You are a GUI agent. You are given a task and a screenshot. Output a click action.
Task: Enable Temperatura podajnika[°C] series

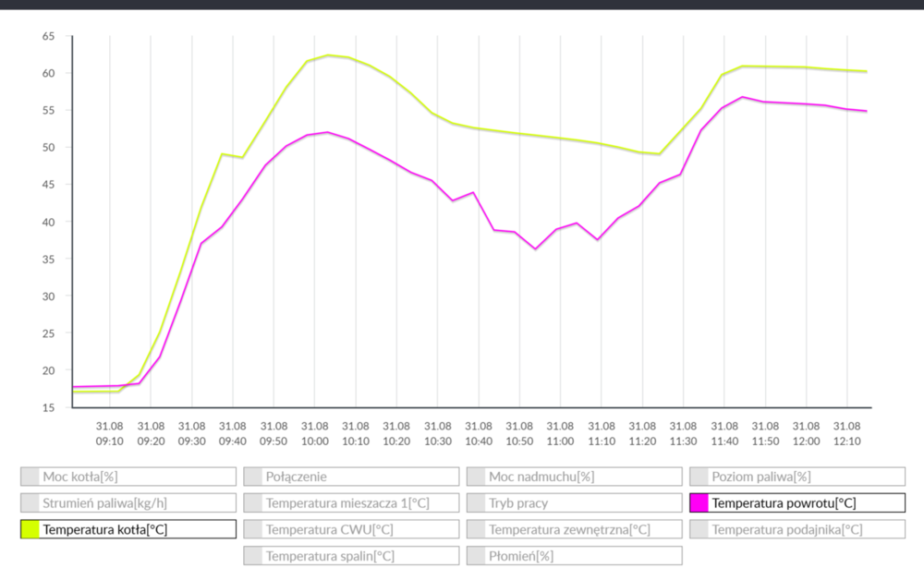797,529
